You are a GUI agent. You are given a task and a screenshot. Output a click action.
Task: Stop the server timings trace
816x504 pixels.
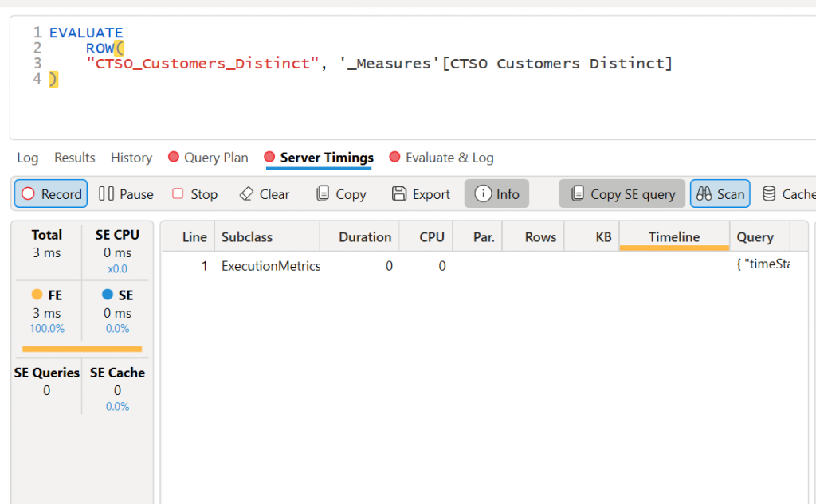195,194
